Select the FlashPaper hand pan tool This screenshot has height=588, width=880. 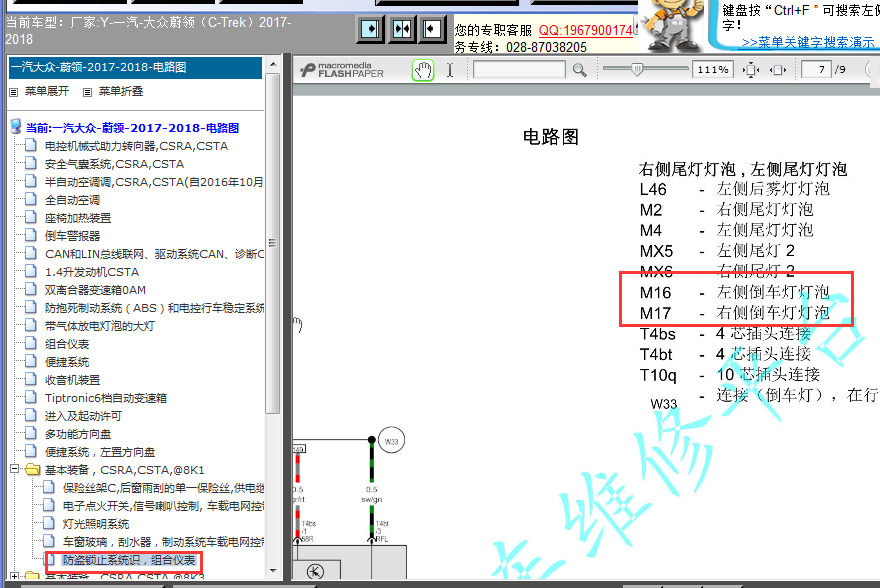[423, 71]
